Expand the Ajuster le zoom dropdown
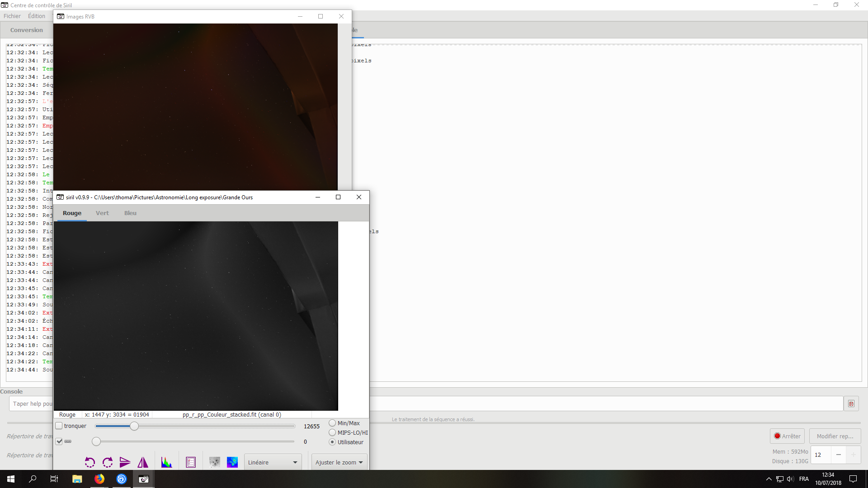The height and width of the screenshot is (488, 868). point(339,462)
